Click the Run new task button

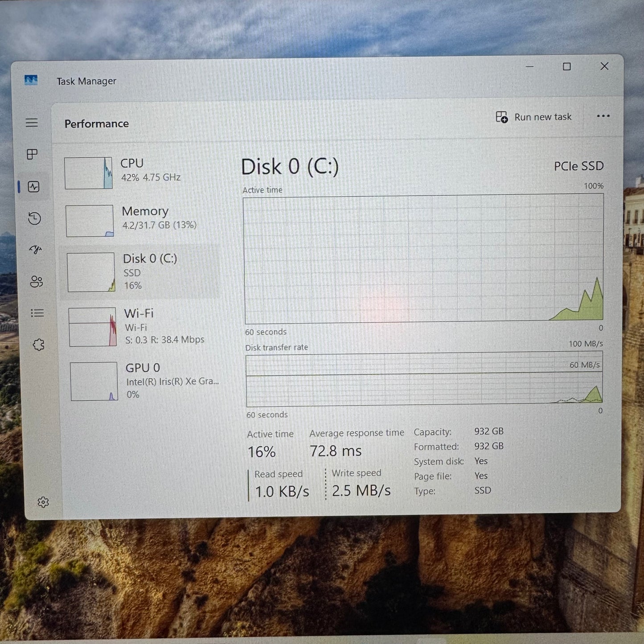tap(533, 117)
